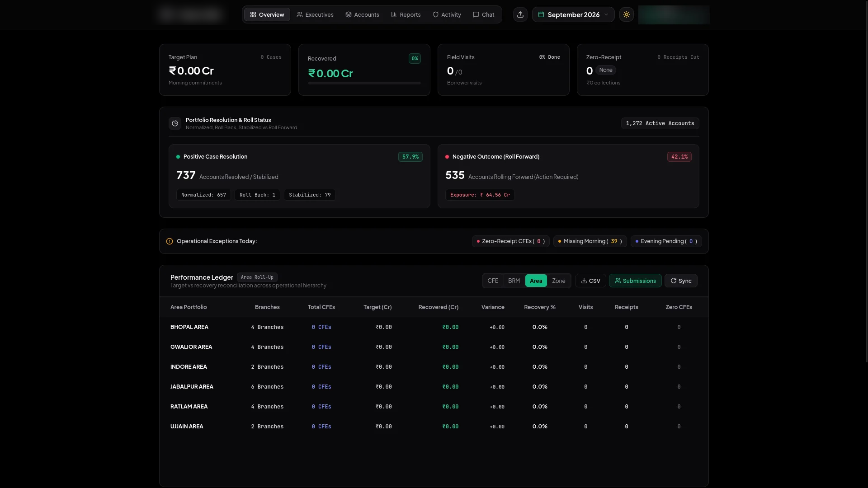Select the Zone ledger view
The width and height of the screenshot is (868, 488).
click(x=559, y=281)
